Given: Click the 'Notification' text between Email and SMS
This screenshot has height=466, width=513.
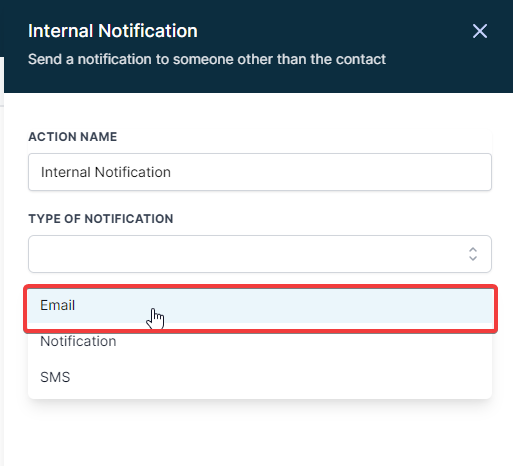Looking at the screenshot, I should (x=78, y=341).
